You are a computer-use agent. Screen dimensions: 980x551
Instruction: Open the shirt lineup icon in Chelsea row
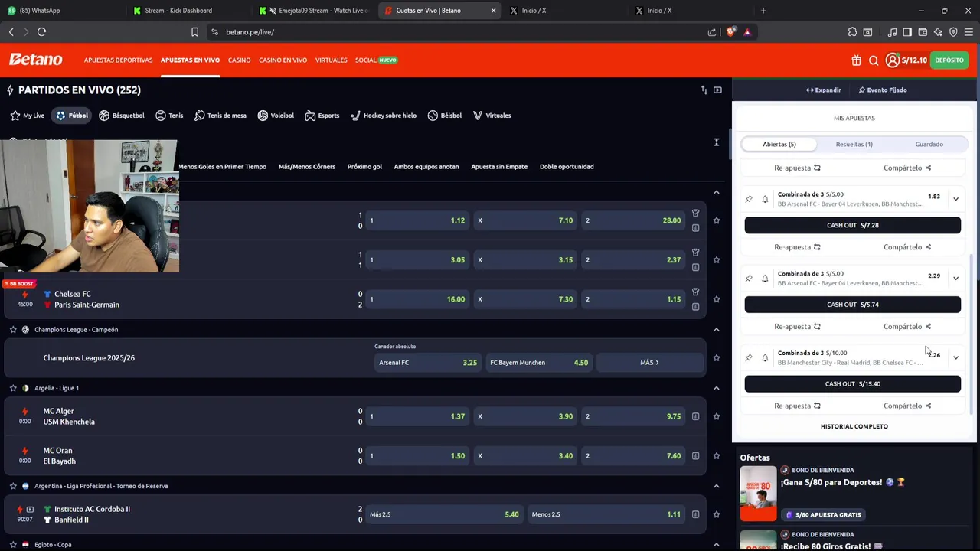(695, 292)
